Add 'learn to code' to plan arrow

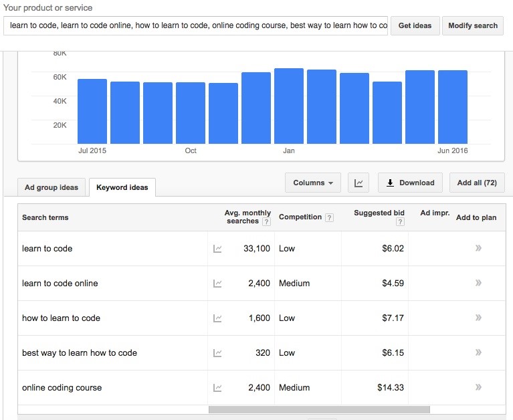point(478,248)
